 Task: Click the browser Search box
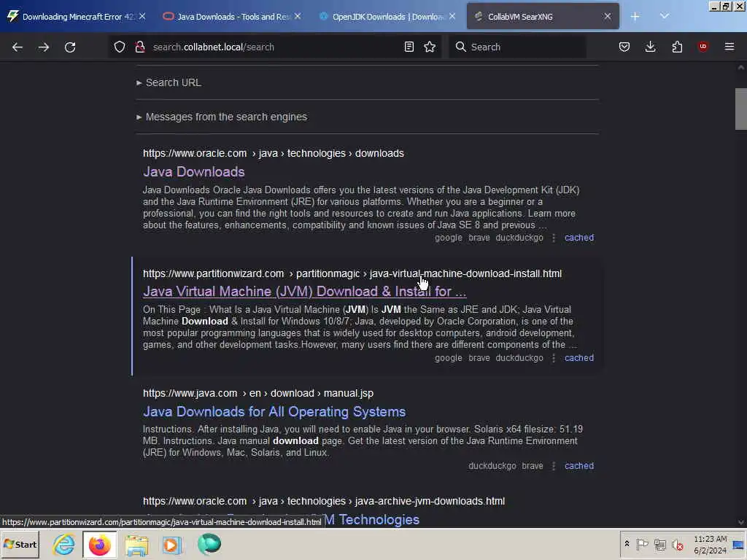(x=517, y=47)
